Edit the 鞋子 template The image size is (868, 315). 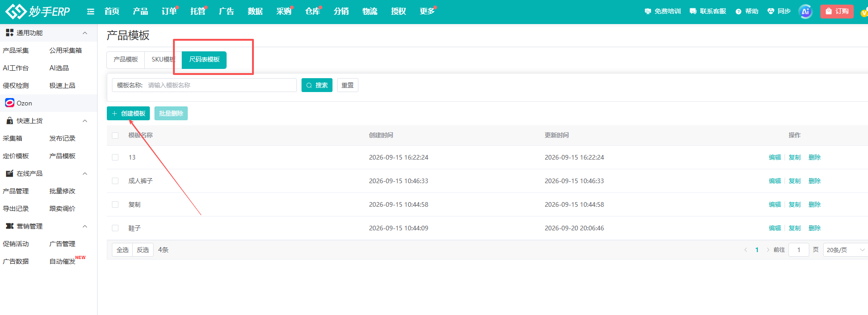pyautogui.click(x=775, y=228)
